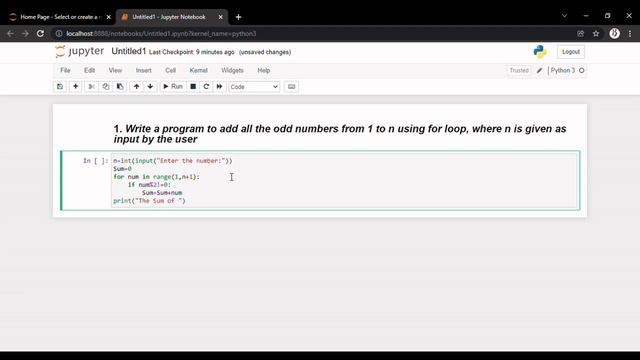Open the Kernel menu
Image resolution: width=640 pixels, height=360 pixels.
point(199,70)
